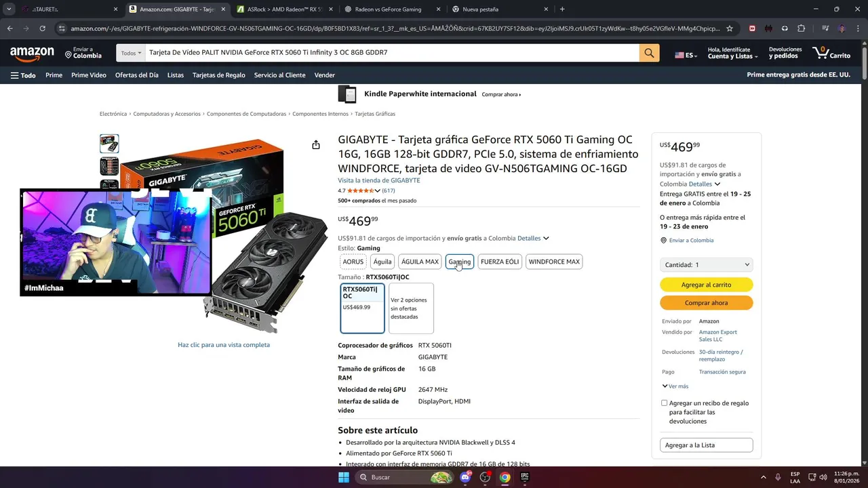Image resolution: width=868 pixels, height=488 pixels.
Task: Open Tarjetas de Regalo nav item
Action: 219,75
